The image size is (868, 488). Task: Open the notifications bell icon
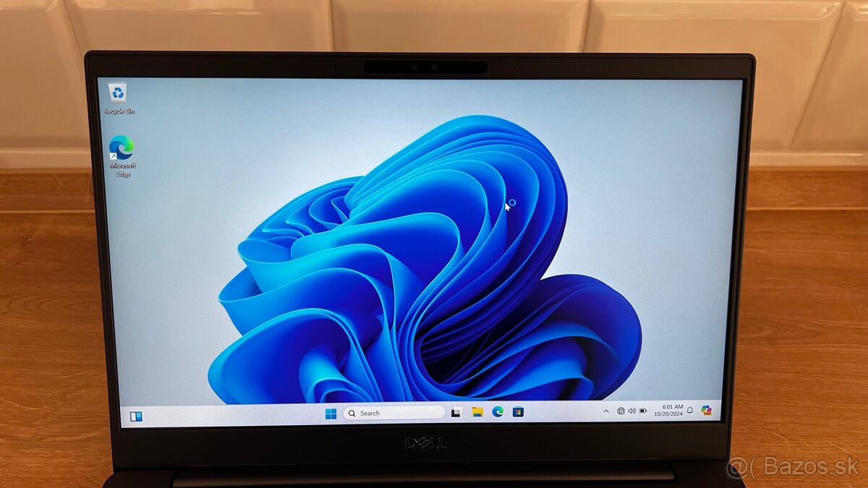[690, 411]
